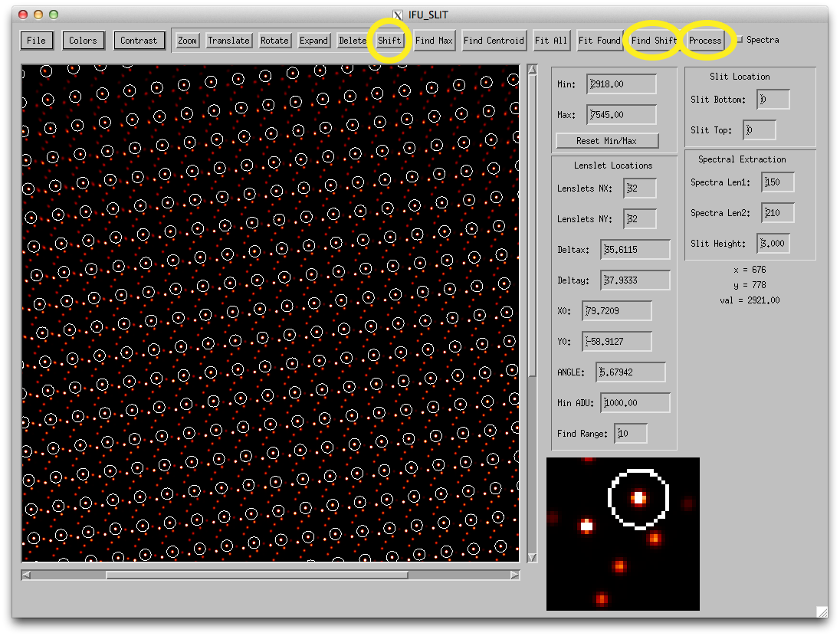Click the Deltax input field

(636, 250)
